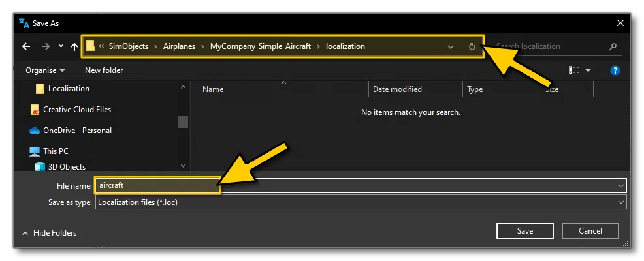This screenshot has height=261, width=644.
Task: Open the view options dropdown arrow
Action: pyautogui.click(x=588, y=70)
